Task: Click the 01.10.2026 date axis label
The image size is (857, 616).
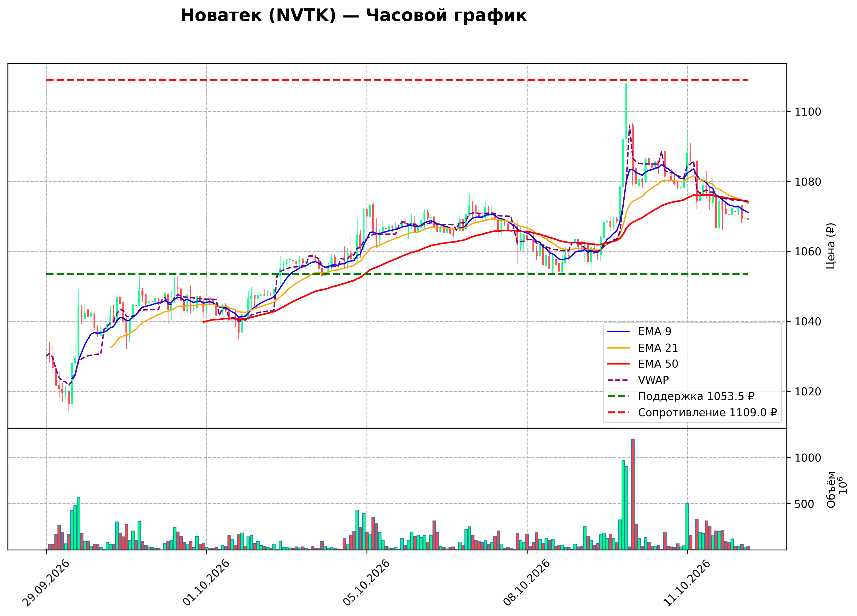Action: click(206, 584)
